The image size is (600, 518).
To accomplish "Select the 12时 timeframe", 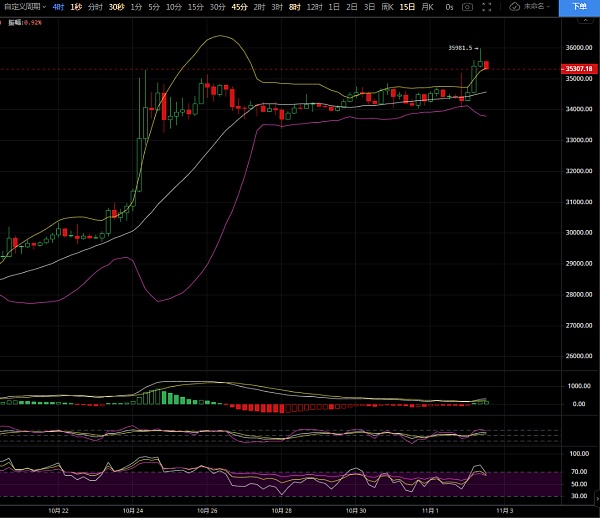I will 314,7.
